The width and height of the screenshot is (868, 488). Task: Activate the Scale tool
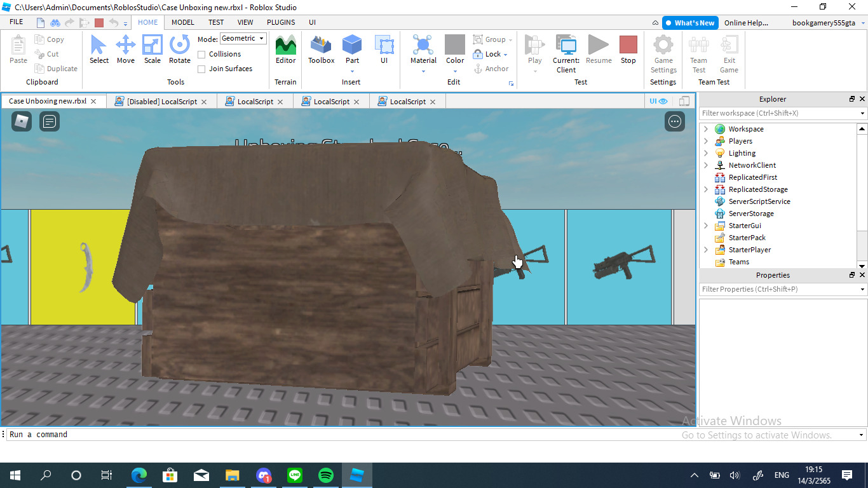(153, 50)
